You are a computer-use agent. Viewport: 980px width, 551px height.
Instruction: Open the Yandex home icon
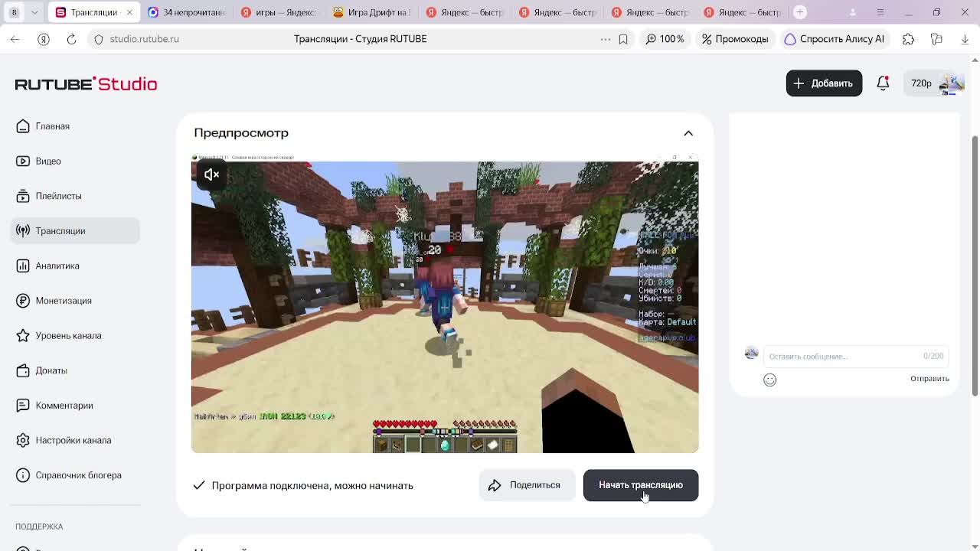click(44, 39)
